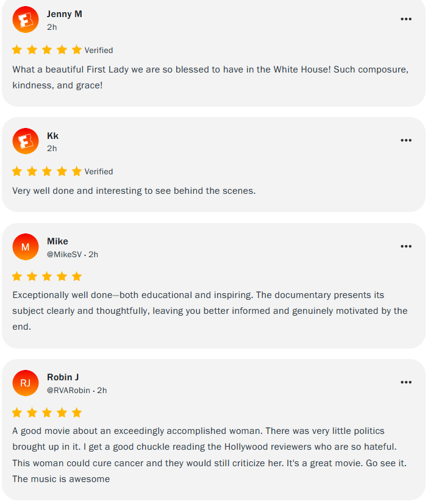This screenshot has height=504, width=436.
Task: Click Mike's orange M avatar
Action: click(26, 247)
